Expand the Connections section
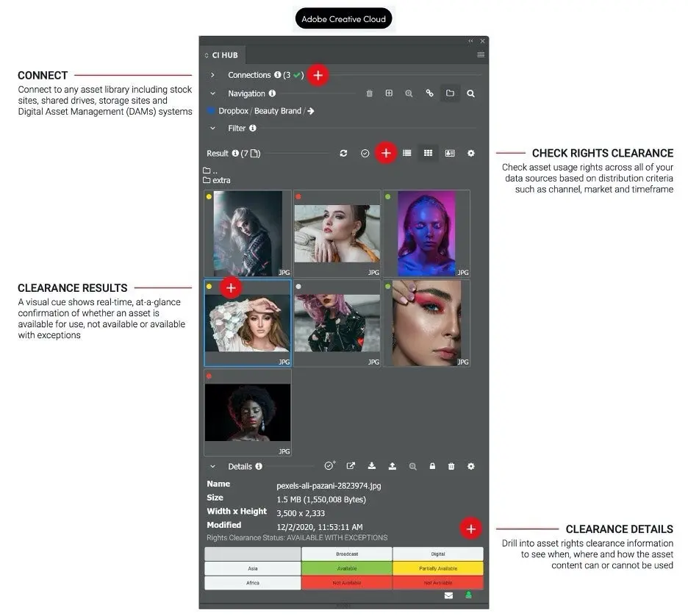This screenshot has height=616, width=688. pyautogui.click(x=212, y=75)
